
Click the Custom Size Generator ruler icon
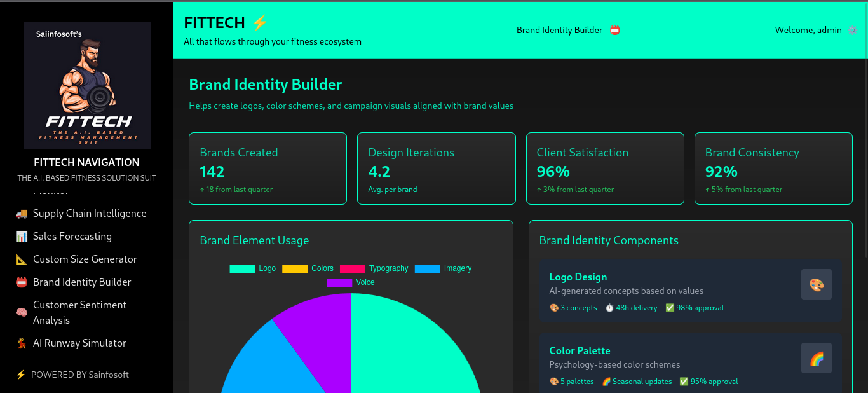click(22, 259)
